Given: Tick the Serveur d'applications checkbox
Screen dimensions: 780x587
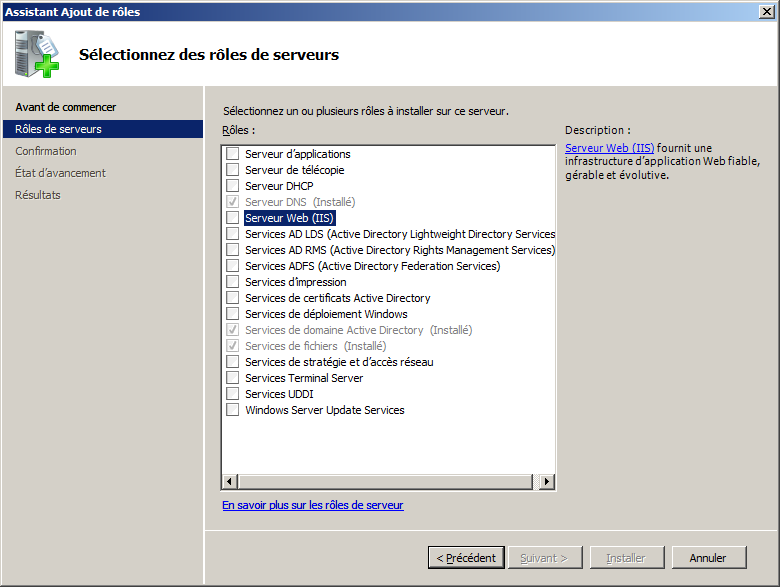Looking at the screenshot, I should point(233,154).
